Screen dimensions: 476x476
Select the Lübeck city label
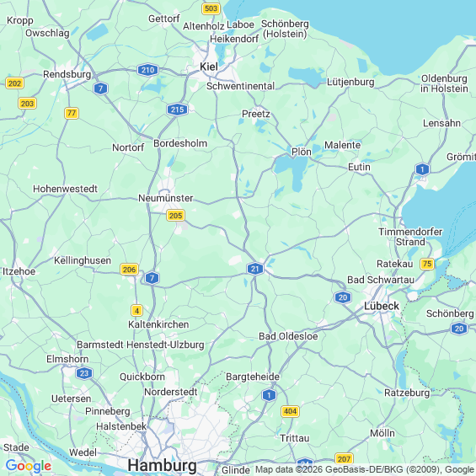point(382,306)
